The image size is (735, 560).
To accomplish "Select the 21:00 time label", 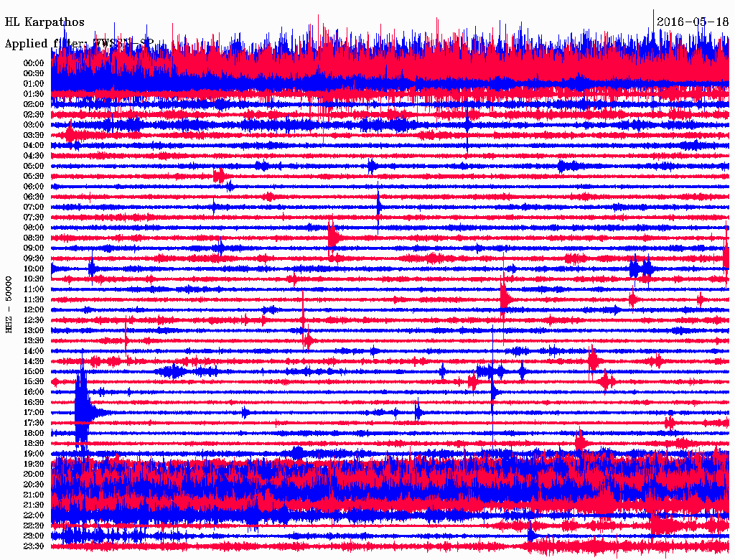I will coord(33,495).
